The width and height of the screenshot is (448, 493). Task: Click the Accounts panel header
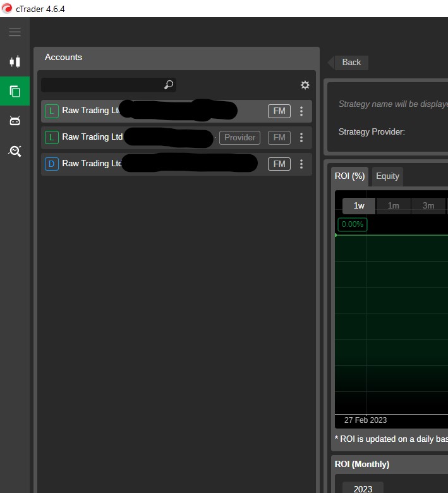coord(176,58)
